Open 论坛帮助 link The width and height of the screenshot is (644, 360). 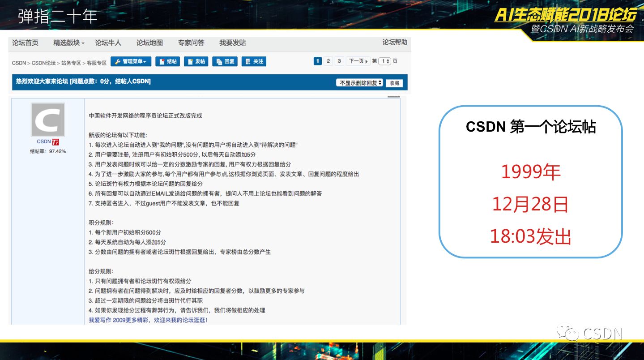click(x=395, y=42)
